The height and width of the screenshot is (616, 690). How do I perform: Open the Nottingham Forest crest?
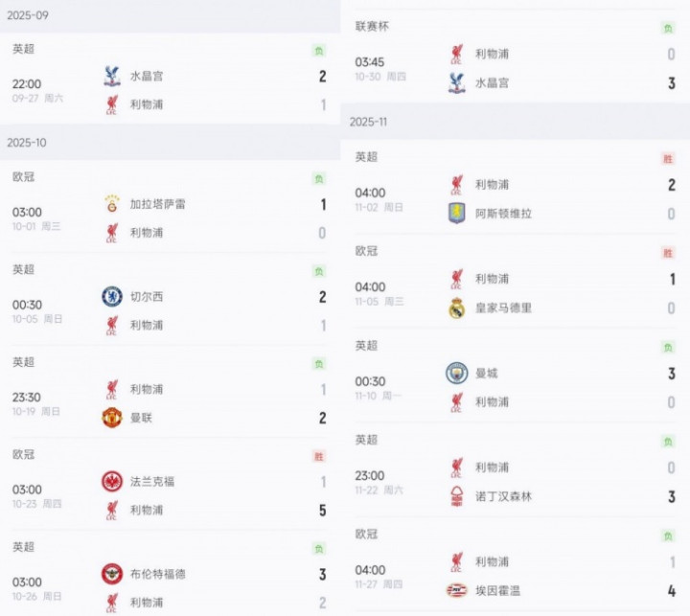click(x=456, y=496)
